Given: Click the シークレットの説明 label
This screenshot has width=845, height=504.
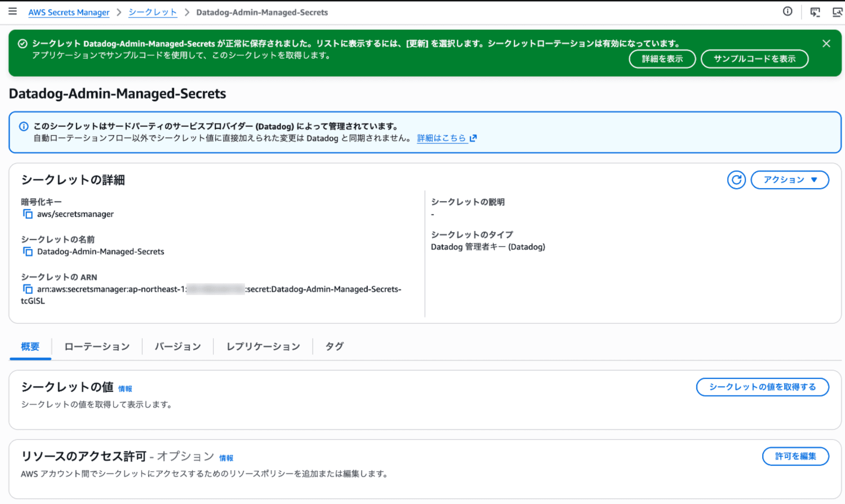Looking at the screenshot, I should coord(468,202).
